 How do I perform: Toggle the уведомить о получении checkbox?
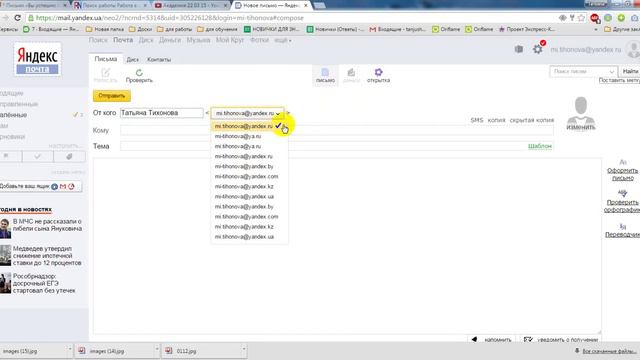coord(528,339)
